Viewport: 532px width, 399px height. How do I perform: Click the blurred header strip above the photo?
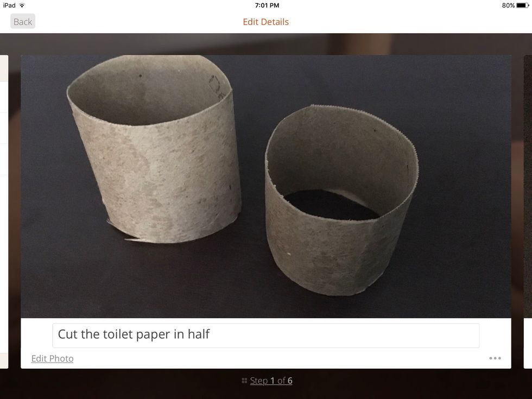coord(266,44)
